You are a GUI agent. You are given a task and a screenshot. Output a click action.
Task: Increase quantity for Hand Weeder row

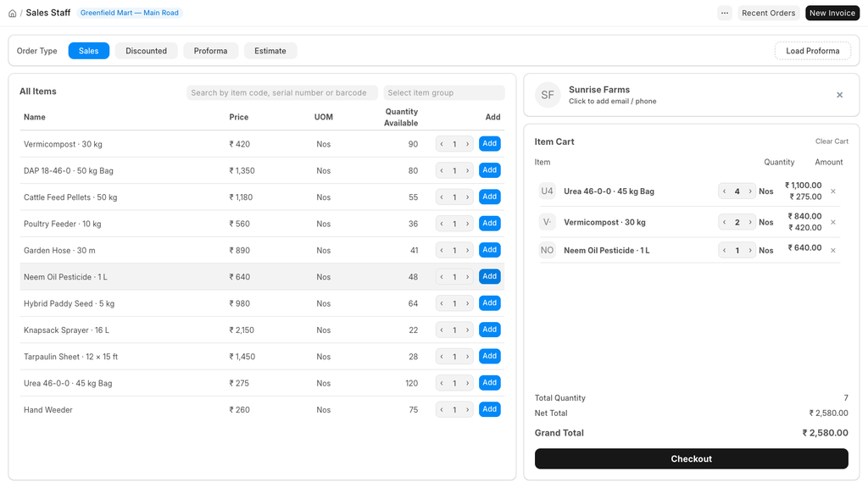pos(468,409)
